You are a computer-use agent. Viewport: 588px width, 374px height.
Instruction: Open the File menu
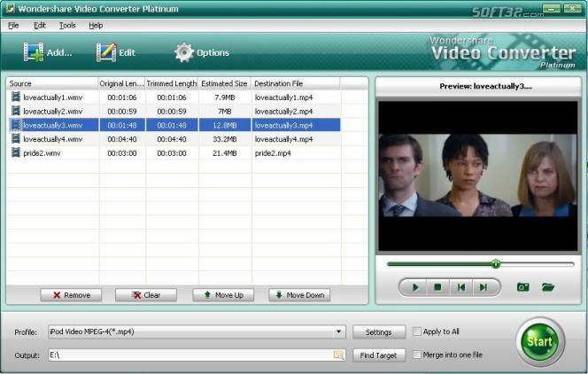(x=13, y=26)
